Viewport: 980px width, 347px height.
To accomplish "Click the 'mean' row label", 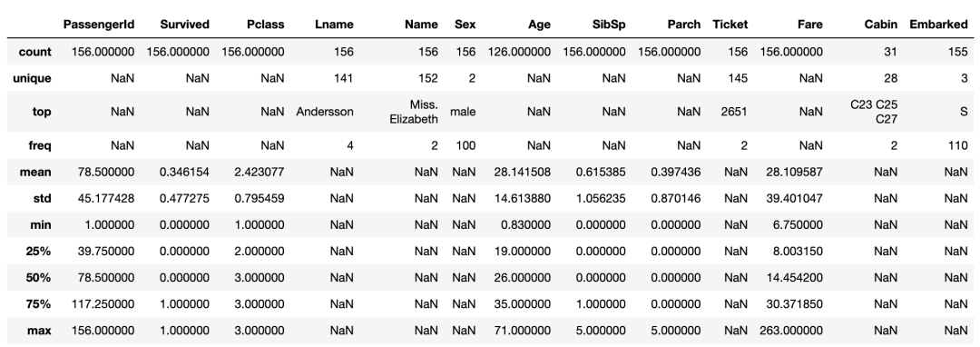I will pos(36,172).
